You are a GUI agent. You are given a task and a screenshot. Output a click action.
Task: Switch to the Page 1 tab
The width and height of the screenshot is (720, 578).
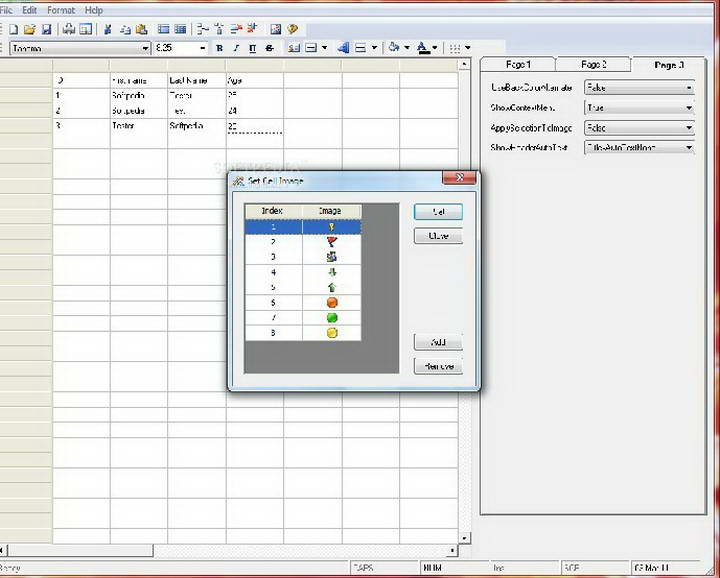tap(518, 65)
